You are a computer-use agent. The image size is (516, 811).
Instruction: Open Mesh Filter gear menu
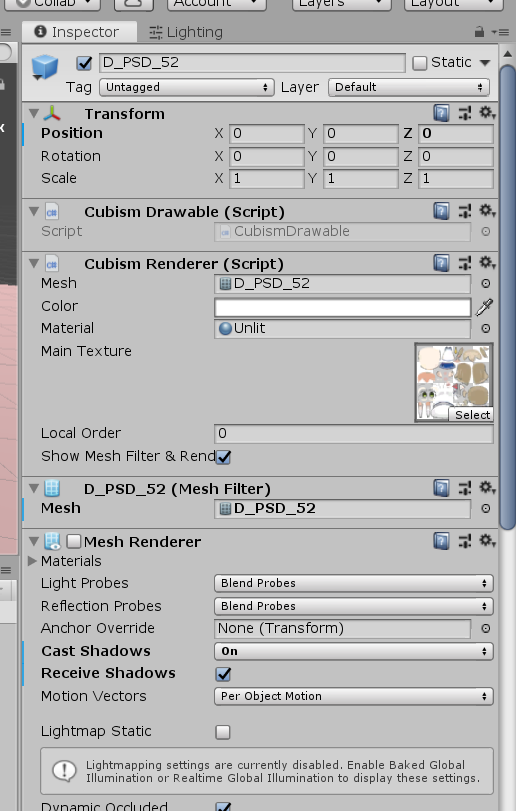(x=487, y=487)
